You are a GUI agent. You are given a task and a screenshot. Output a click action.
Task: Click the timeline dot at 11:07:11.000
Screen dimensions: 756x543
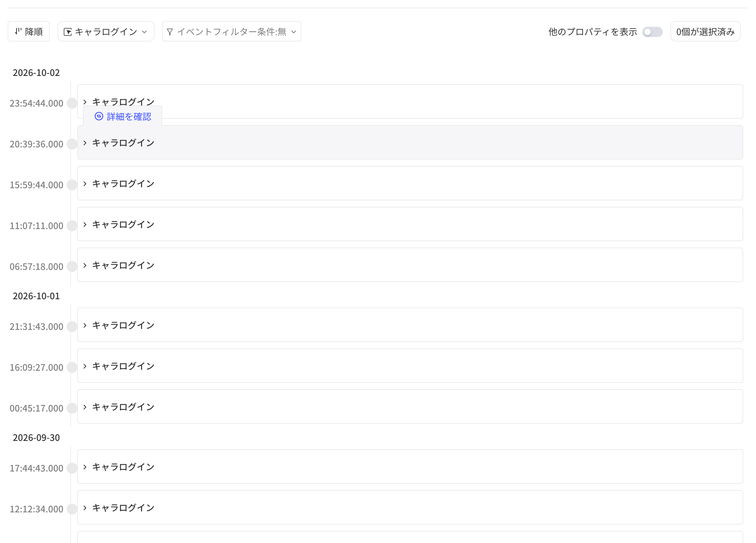[72, 226]
